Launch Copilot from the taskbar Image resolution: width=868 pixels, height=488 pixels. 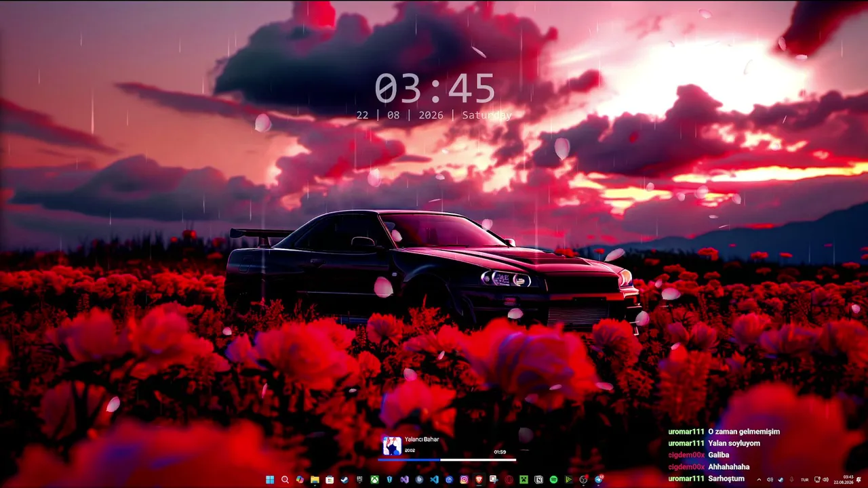click(300, 480)
